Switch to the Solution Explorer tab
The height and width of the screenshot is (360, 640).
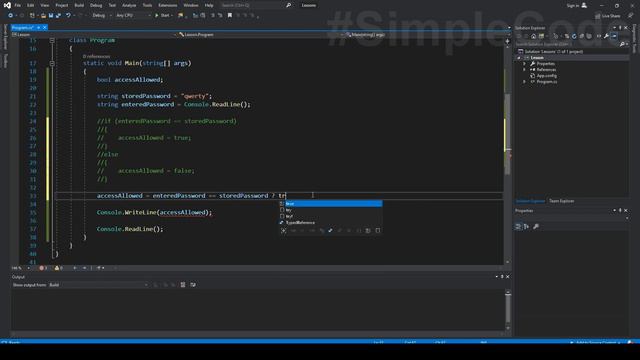(530, 201)
